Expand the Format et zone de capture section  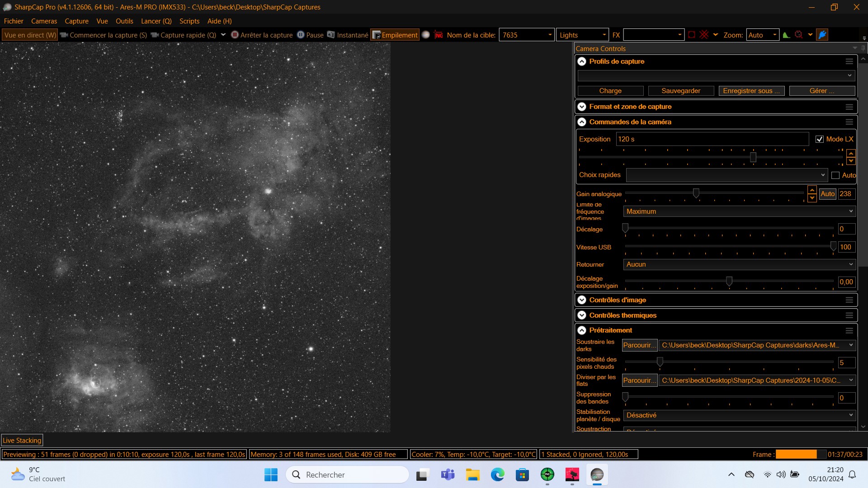pos(582,107)
